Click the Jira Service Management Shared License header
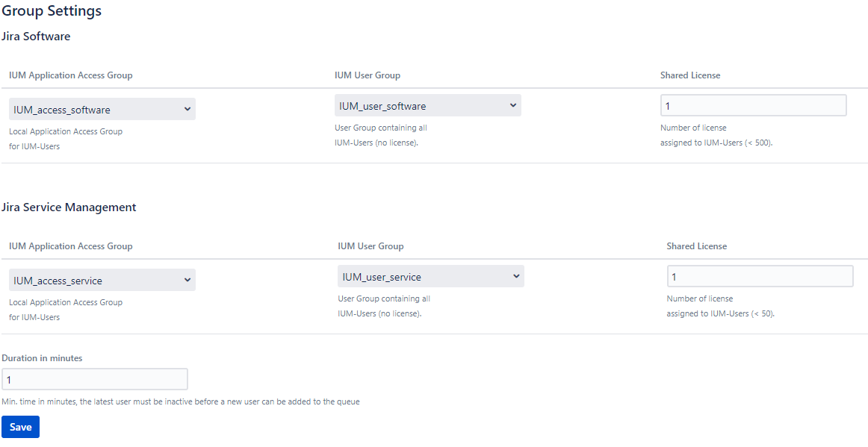This screenshot has width=868, height=447. point(697,246)
